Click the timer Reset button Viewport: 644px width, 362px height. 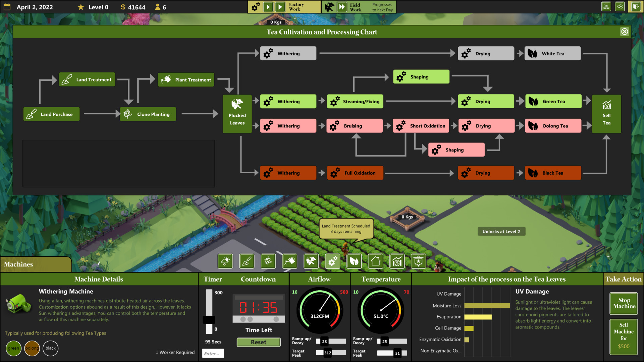pos(258,342)
